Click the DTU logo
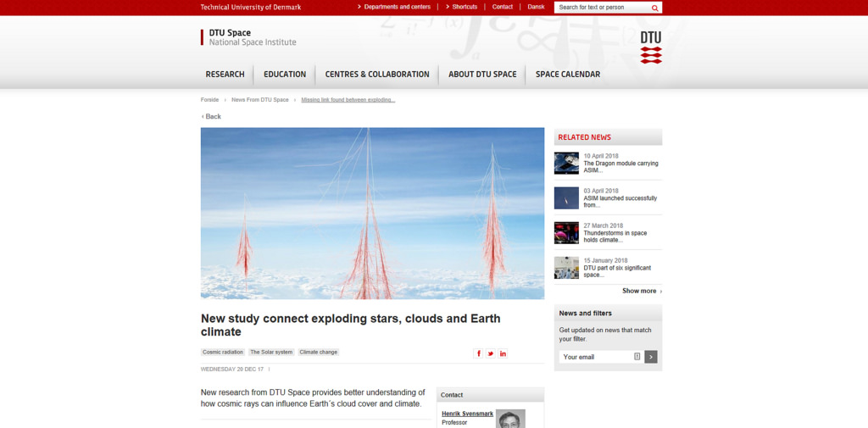868x428 pixels. (x=651, y=47)
